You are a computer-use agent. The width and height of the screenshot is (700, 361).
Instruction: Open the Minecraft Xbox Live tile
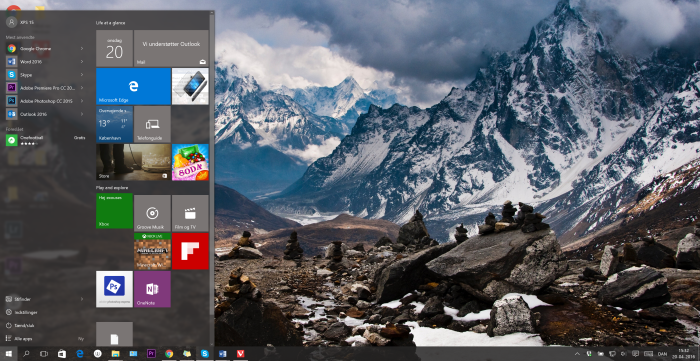tap(152, 251)
